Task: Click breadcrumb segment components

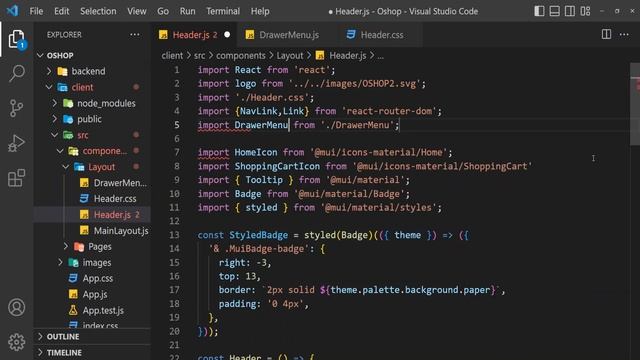Action: coord(241,56)
